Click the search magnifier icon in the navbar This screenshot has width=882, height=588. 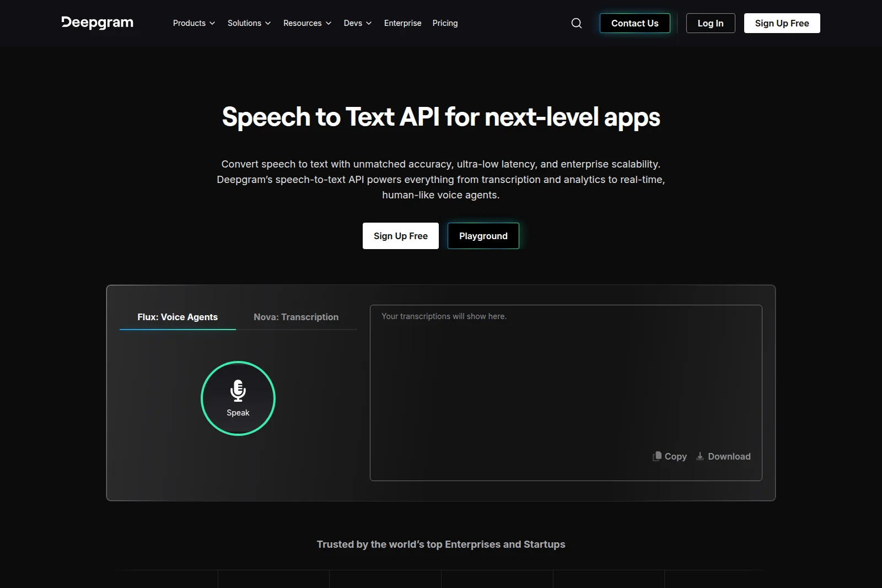[x=576, y=23]
